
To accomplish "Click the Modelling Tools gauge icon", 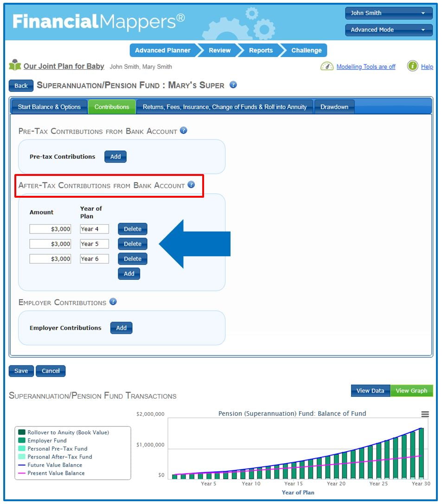I will (327, 66).
